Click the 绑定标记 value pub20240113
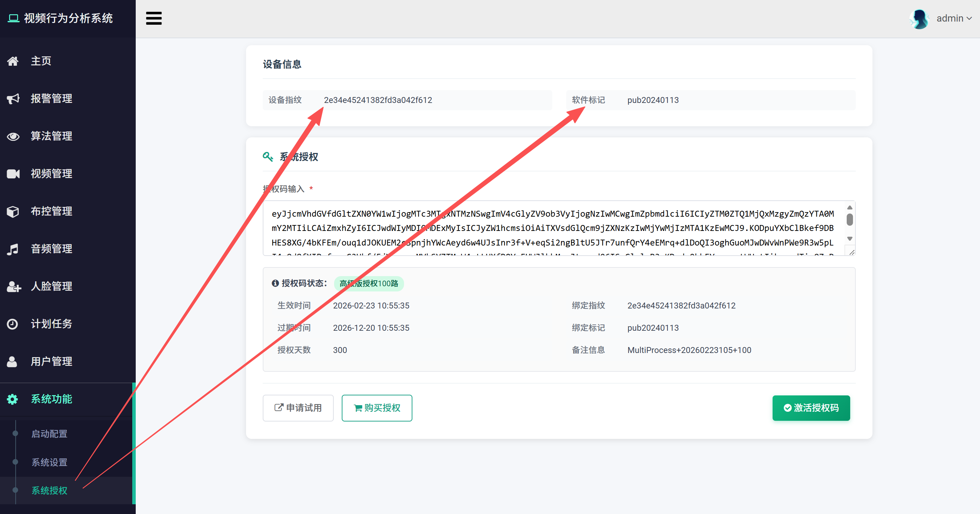 (653, 328)
